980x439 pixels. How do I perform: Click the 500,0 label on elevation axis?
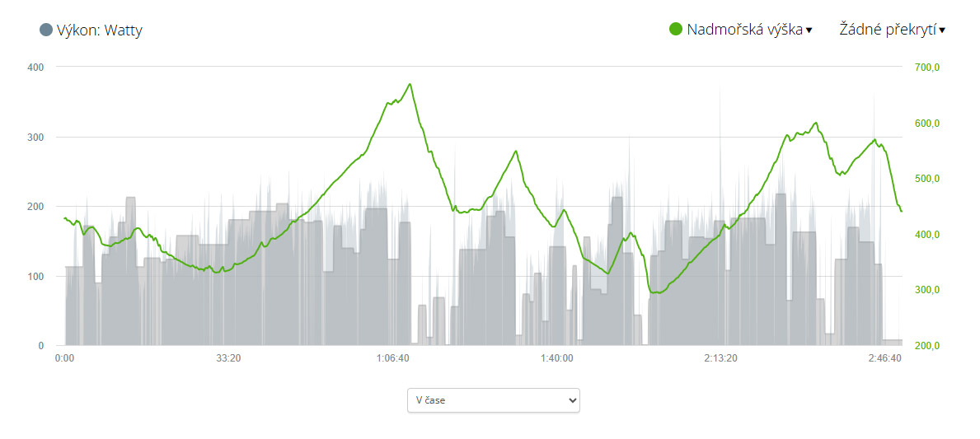pos(928,179)
